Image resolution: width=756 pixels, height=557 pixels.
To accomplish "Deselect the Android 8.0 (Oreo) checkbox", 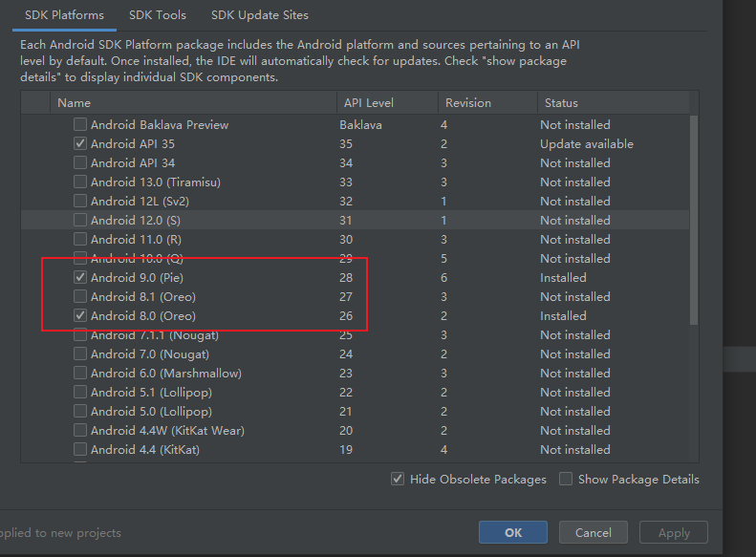I will coord(80,316).
